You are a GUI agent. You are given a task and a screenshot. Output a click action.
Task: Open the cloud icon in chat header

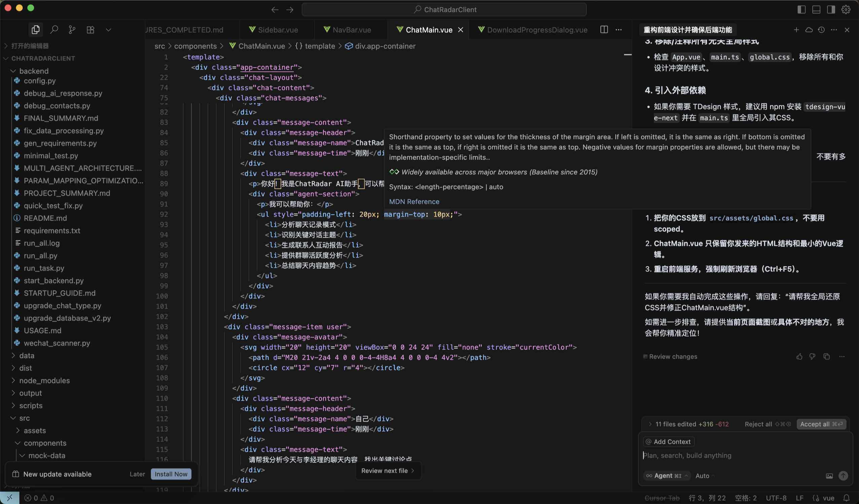click(x=809, y=30)
